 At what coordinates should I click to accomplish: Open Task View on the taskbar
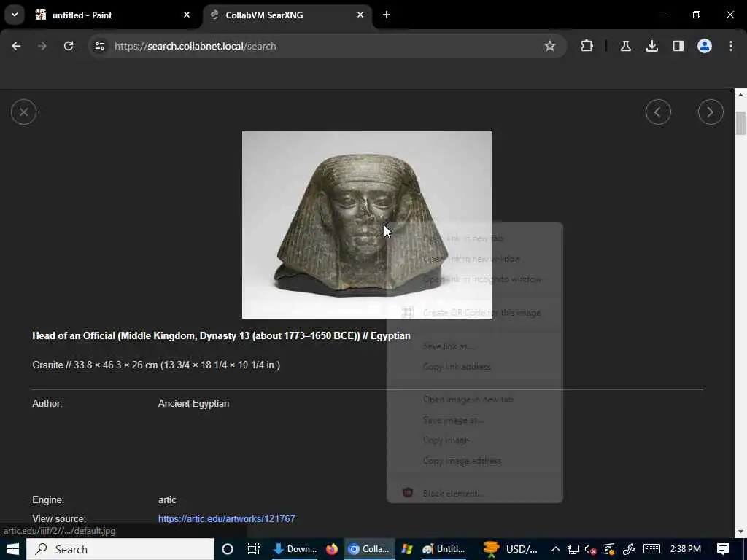(x=253, y=549)
